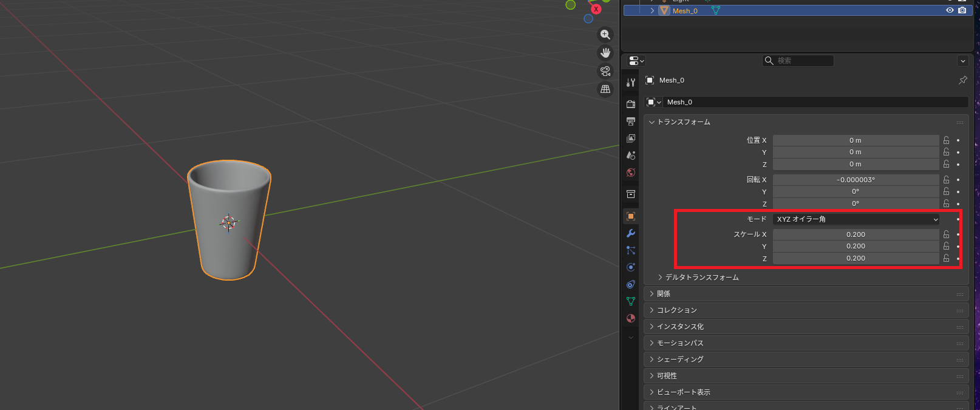This screenshot has height=410, width=980.
Task: Click the Scale X value 0.200
Action: [x=856, y=234]
